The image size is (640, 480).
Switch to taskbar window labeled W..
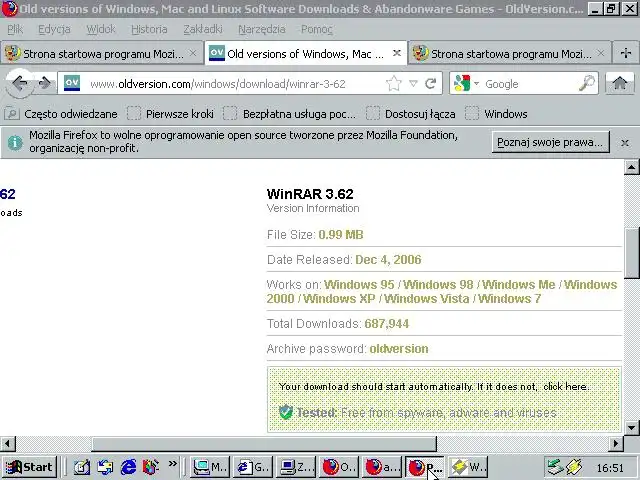[x=468, y=467]
